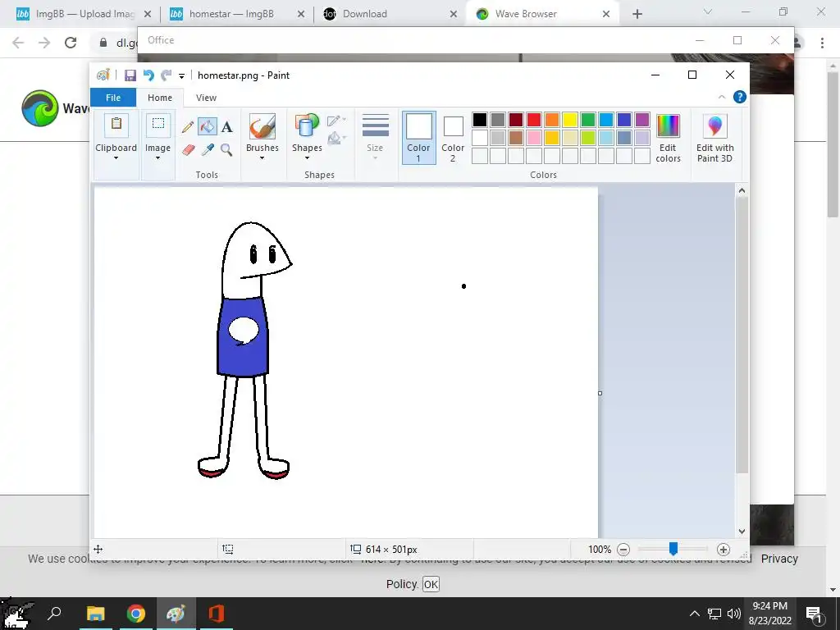Viewport: 840px width, 630px height.
Task: Open the shape Outline dropdown
Action: click(336, 120)
